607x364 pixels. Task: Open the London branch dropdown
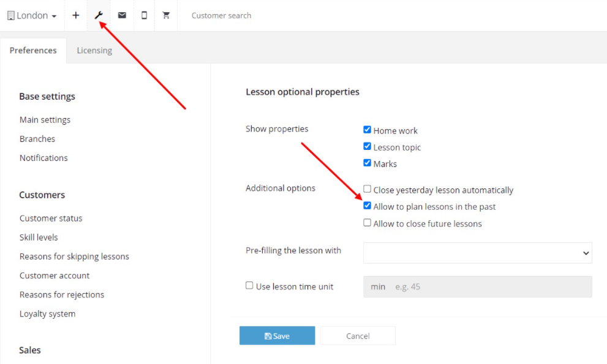[32, 15]
